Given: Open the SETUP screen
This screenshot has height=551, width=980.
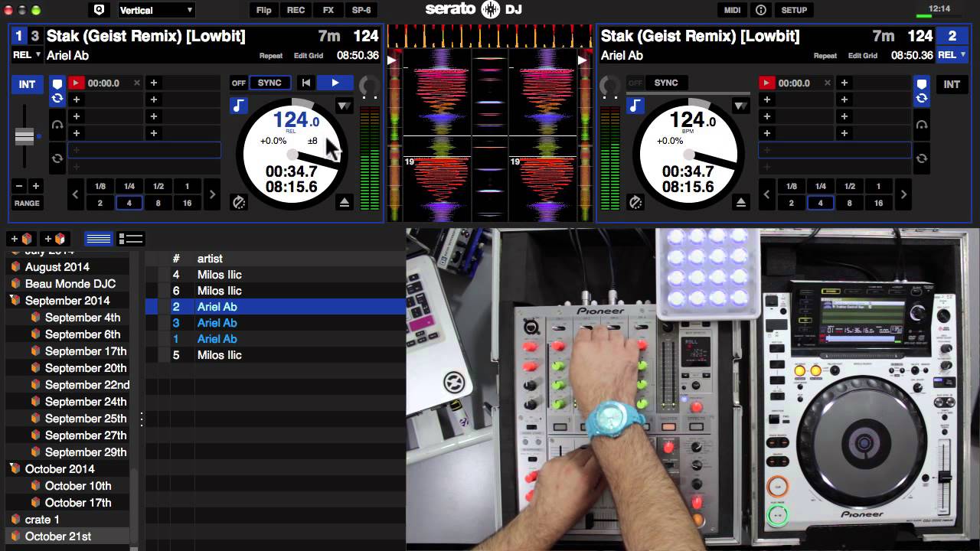Looking at the screenshot, I should (794, 10).
